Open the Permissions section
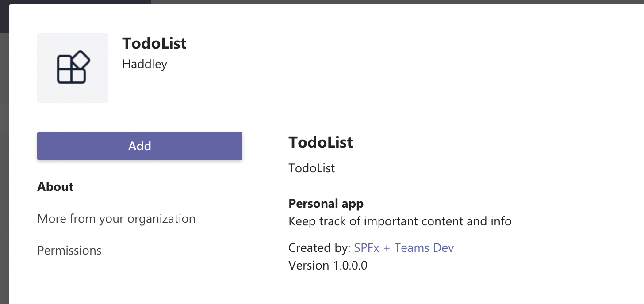644x304 pixels. pos(69,251)
